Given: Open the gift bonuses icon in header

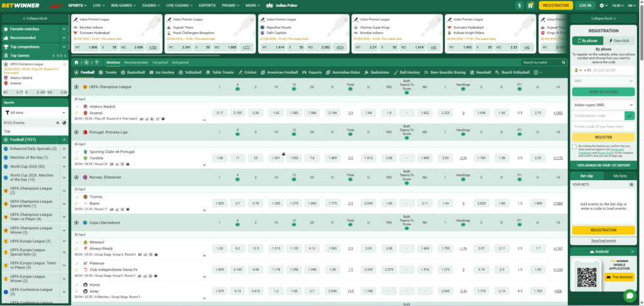Looking at the screenshot, I should 531,5.
